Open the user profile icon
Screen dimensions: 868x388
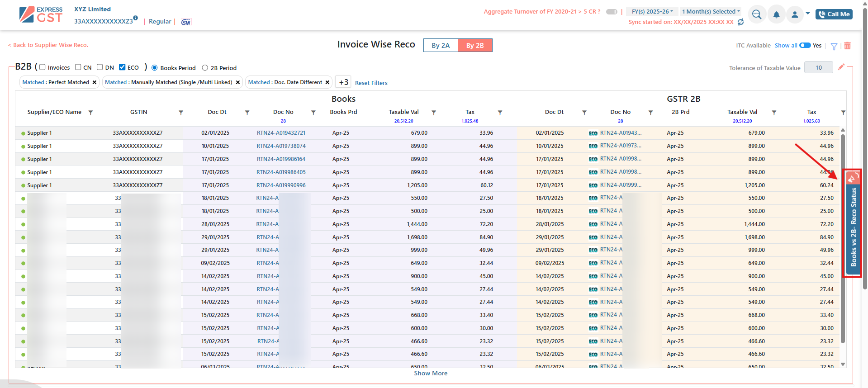click(x=795, y=14)
